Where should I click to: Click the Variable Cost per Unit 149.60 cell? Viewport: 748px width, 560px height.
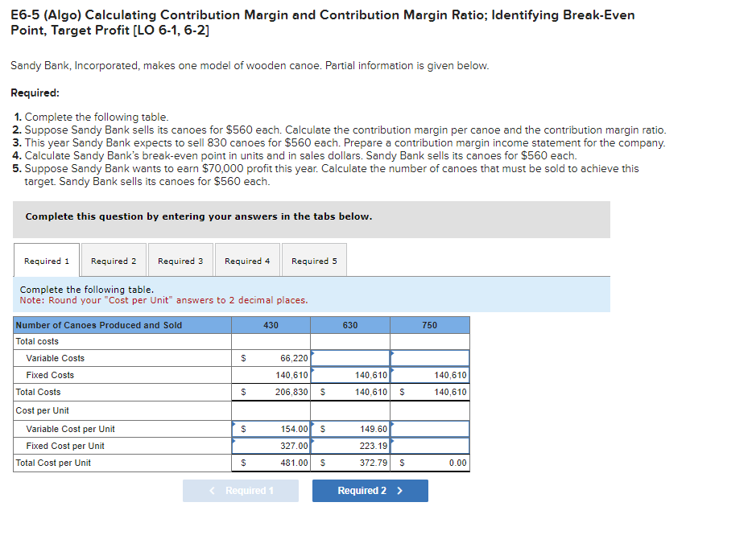pyautogui.click(x=349, y=429)
